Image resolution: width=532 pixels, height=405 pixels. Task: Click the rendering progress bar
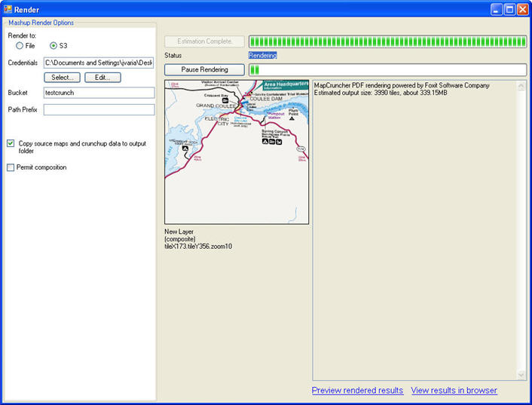[387, 69]
